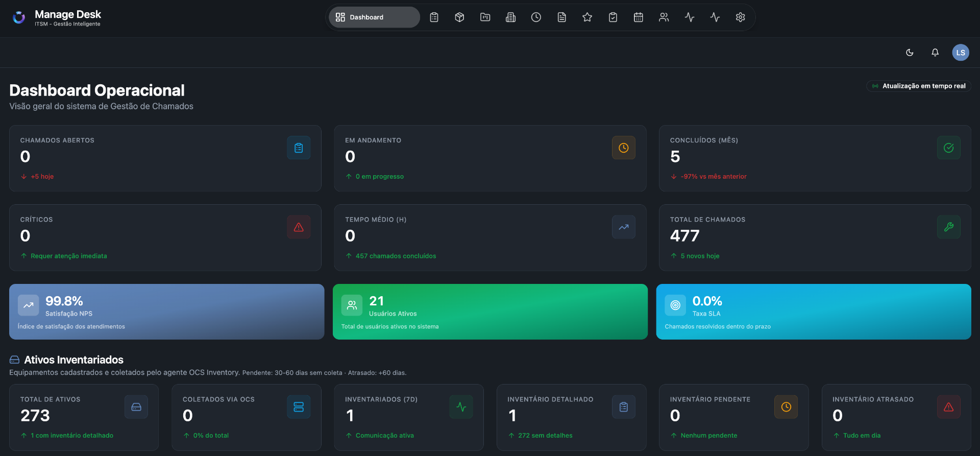This screenshot has height=456, width=980.
Task: Open the package box icon in navigation
Action: [460, 17]
